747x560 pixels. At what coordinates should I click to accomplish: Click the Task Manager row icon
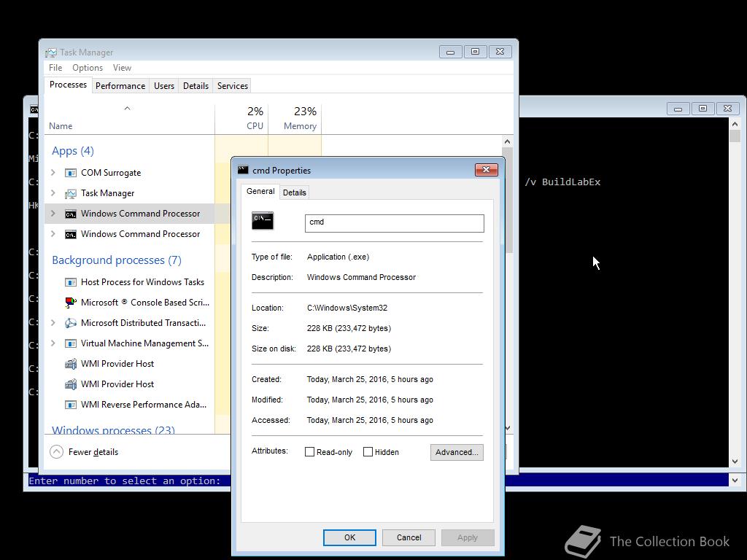point(71,193)
